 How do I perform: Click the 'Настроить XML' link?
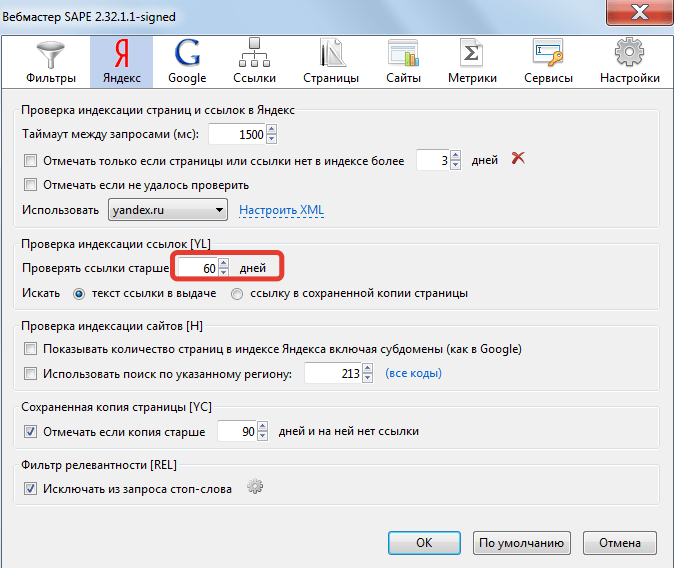pos(282,210)
